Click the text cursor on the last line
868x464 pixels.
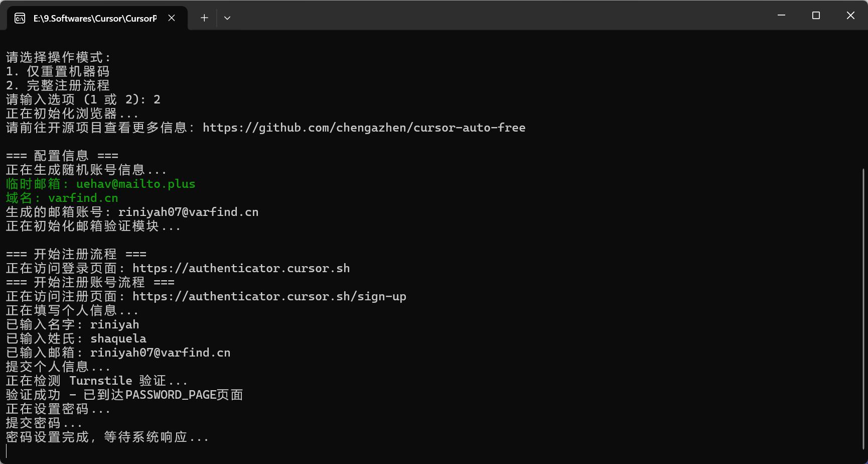7,450
